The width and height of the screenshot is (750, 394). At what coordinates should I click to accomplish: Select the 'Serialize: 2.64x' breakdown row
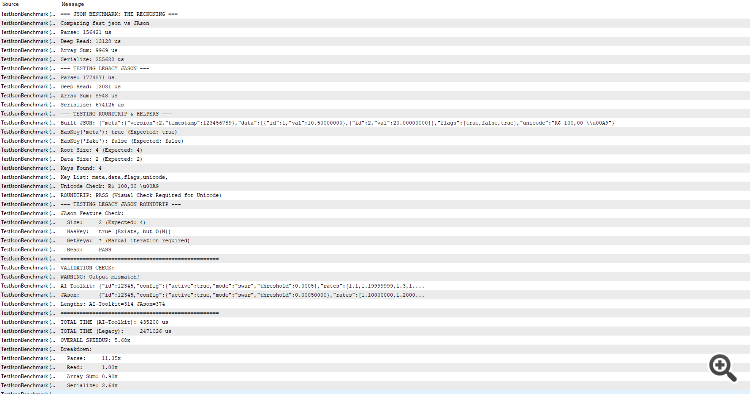[x=375, y=385]
